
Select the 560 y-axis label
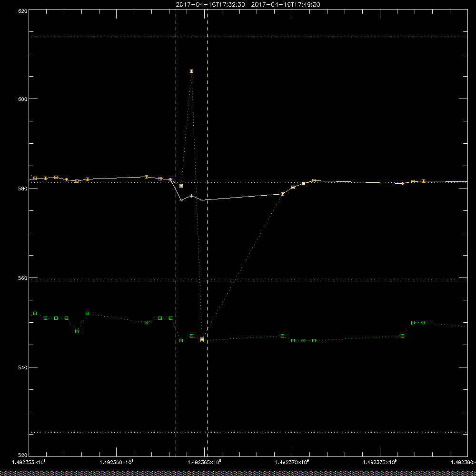[x=23, y=278]
